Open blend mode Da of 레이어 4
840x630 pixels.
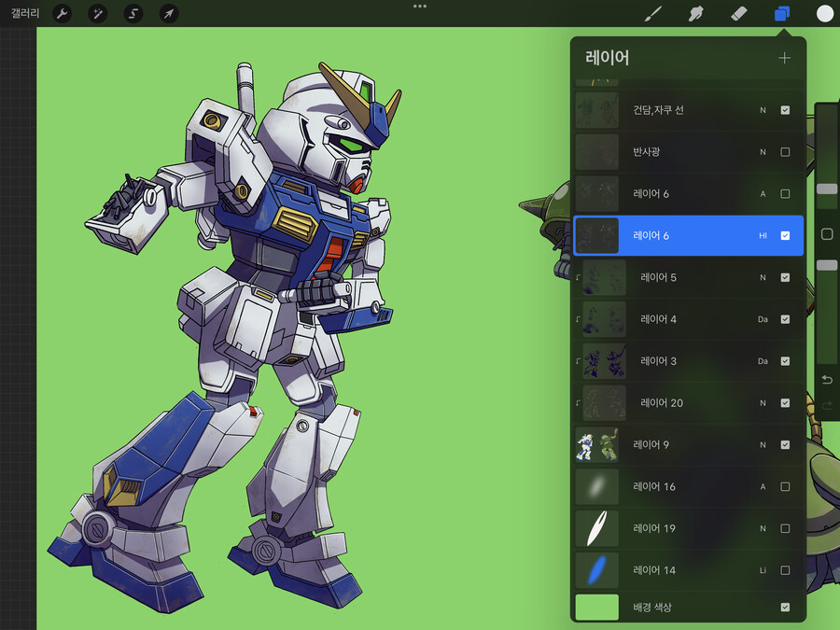pyautogui.click(x=763, y=319)
